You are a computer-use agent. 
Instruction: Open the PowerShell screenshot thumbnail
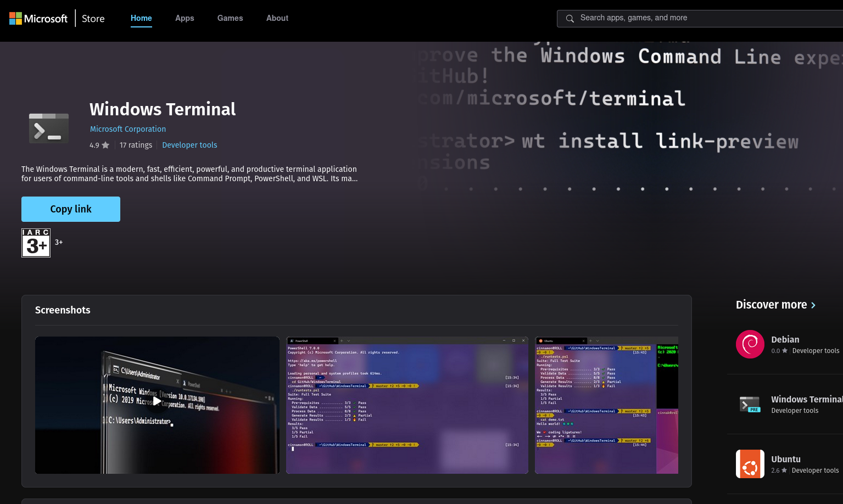point(407,405)
